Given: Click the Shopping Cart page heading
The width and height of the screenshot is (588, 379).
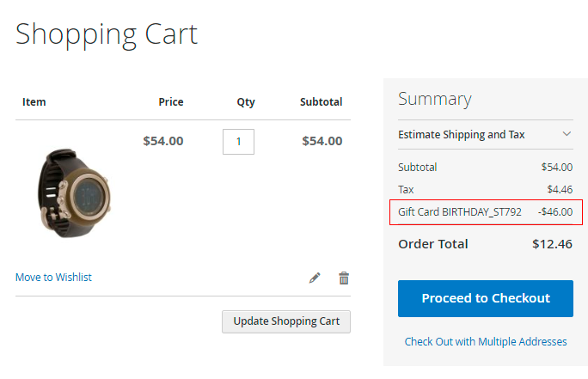Looking at the screenshot, I should (x=107, y=34).
